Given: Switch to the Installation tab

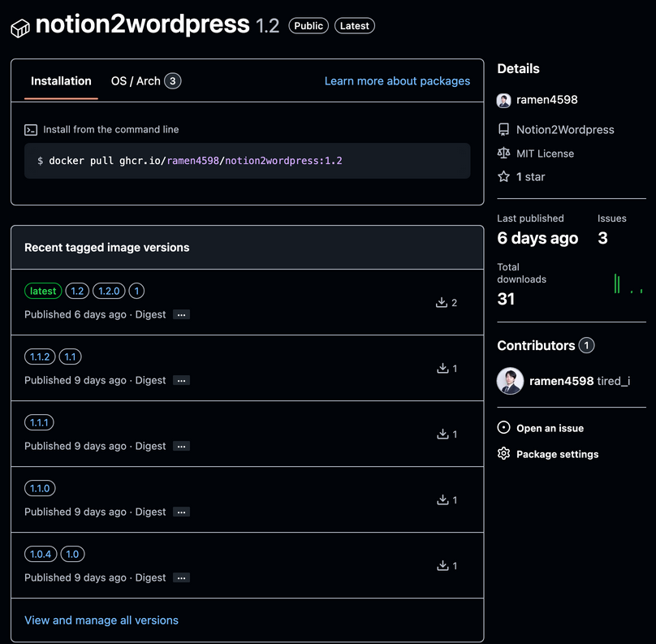Looking at the screenshot, I should [x=61, y=81].
